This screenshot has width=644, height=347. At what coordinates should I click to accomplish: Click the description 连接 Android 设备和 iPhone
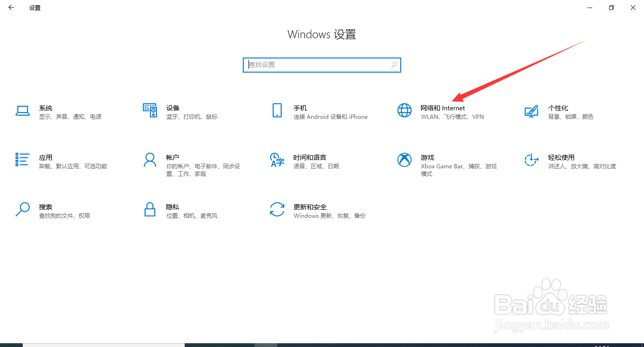tap(330, 117)
